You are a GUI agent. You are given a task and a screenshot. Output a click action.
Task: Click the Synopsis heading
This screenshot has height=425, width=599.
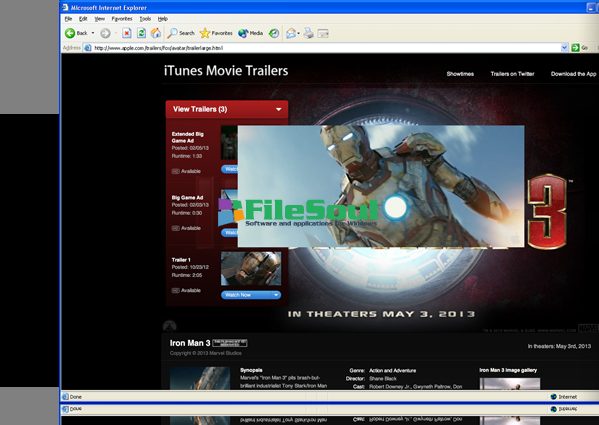point(251,370)
